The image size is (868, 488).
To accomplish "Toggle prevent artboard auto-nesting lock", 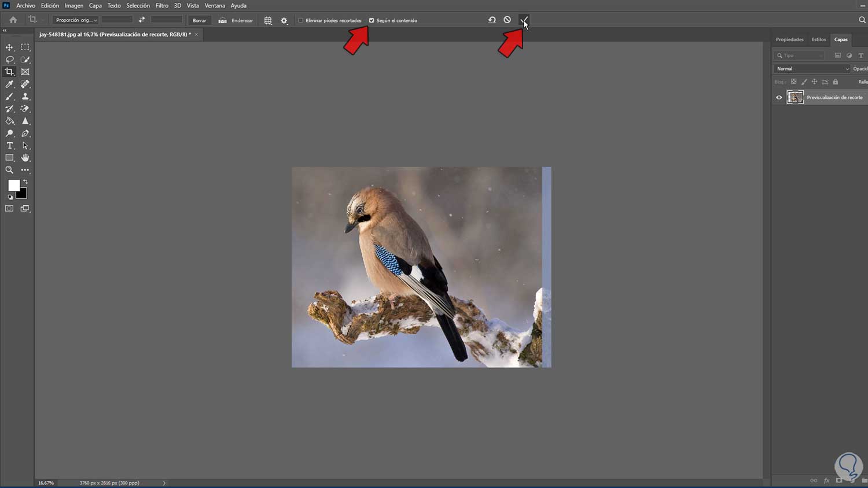I will (825, 82).
